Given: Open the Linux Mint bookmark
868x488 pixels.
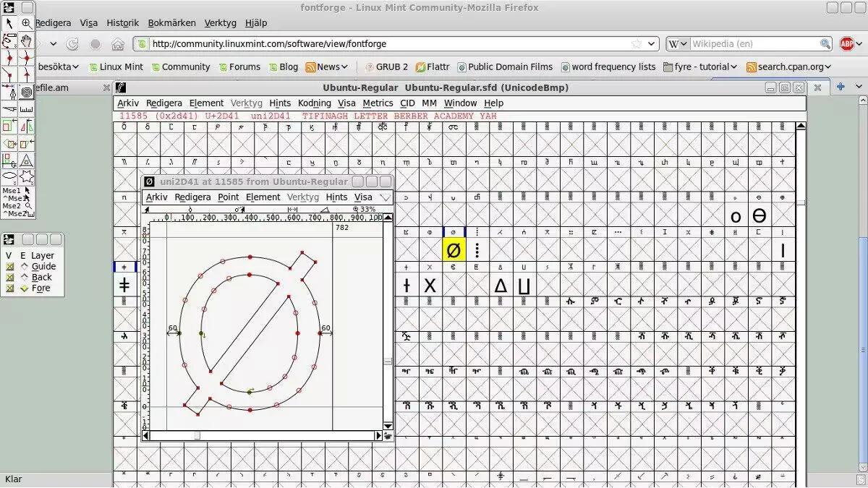Looking at the screenshot, I should (116, 67).
